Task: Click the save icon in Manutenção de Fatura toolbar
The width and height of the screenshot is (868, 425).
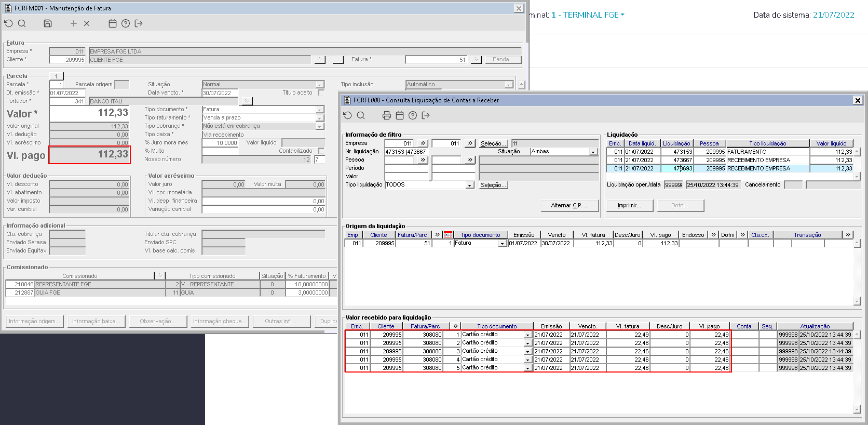Action: (48, 23)
